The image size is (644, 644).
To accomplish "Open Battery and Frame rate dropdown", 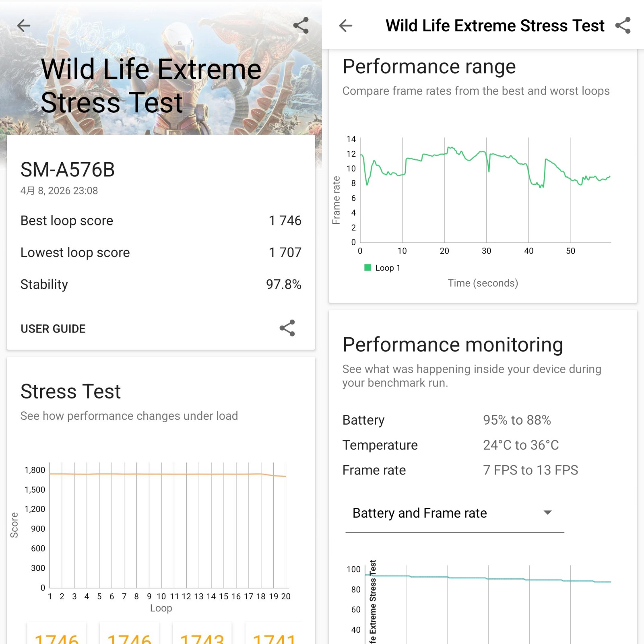I will click(x=454, y=513).
